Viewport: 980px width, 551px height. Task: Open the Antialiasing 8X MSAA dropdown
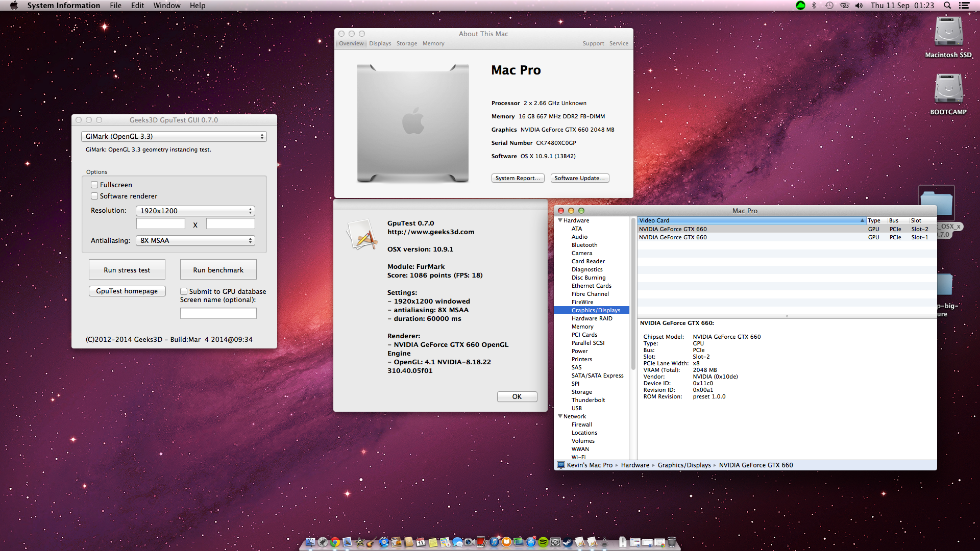point(195,240)
